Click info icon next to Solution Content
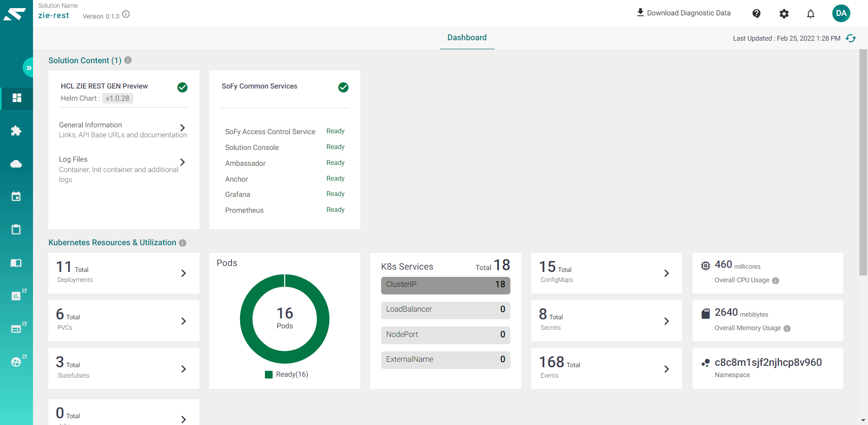 pos(128,60)
